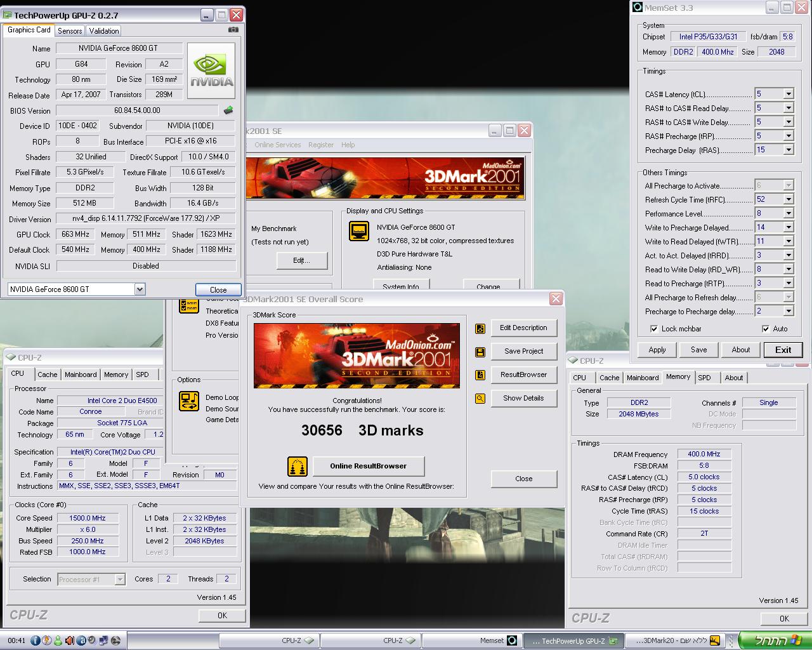812x650 pixels.
Task: Open the GPU selector dropdown in GPU-Z
Action: (x=140, y=289)
